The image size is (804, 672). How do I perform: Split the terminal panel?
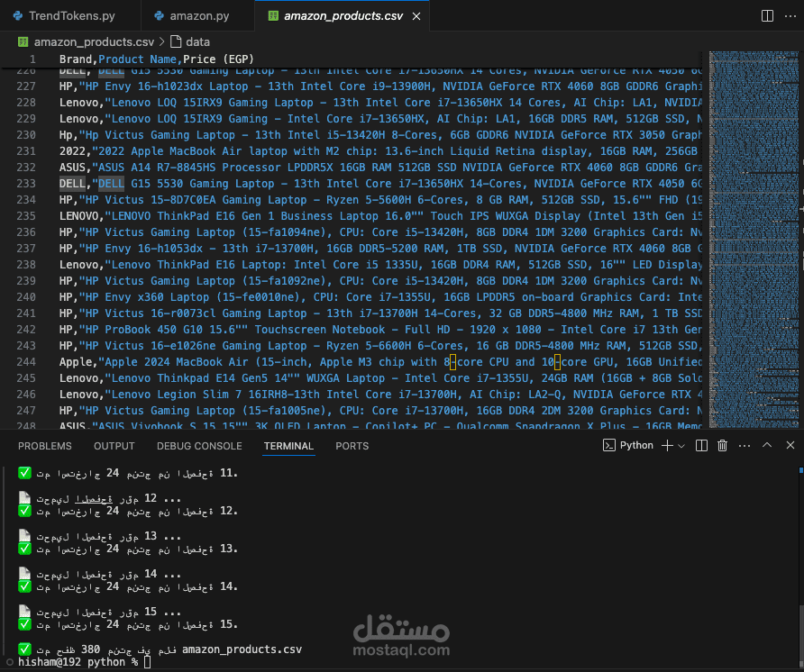[x=701, y=445]
